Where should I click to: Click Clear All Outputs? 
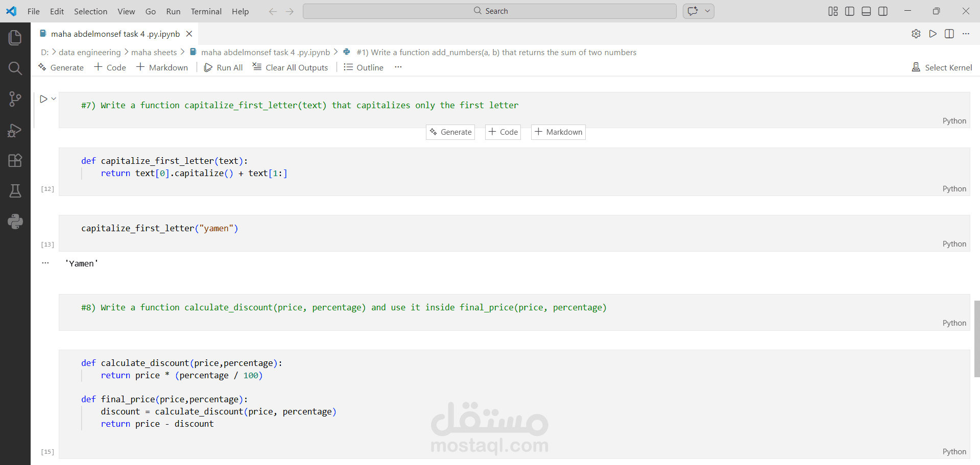(290, 67)
